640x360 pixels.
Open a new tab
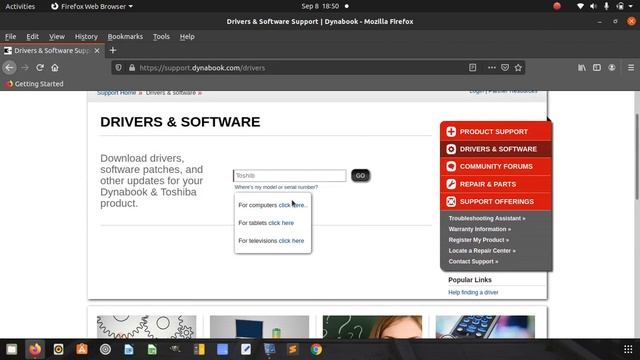pyautogui.click(x=113, y=50)
